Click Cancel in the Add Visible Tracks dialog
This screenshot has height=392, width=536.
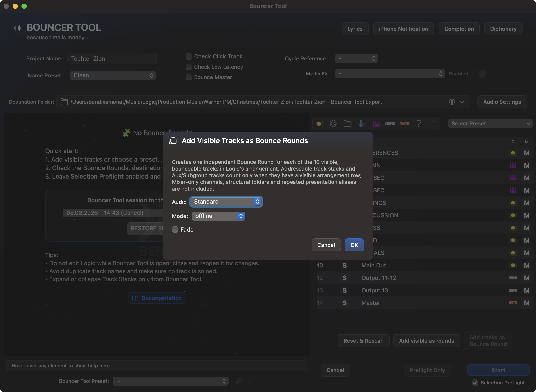point(326,245)
